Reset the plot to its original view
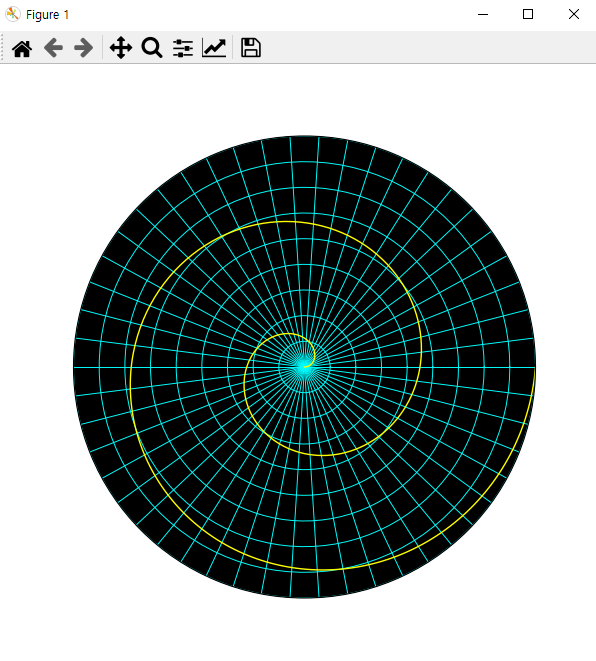Image resolution: width=596 pixels, height=661 pixels. pyautogui.click(x=22, y=48)
